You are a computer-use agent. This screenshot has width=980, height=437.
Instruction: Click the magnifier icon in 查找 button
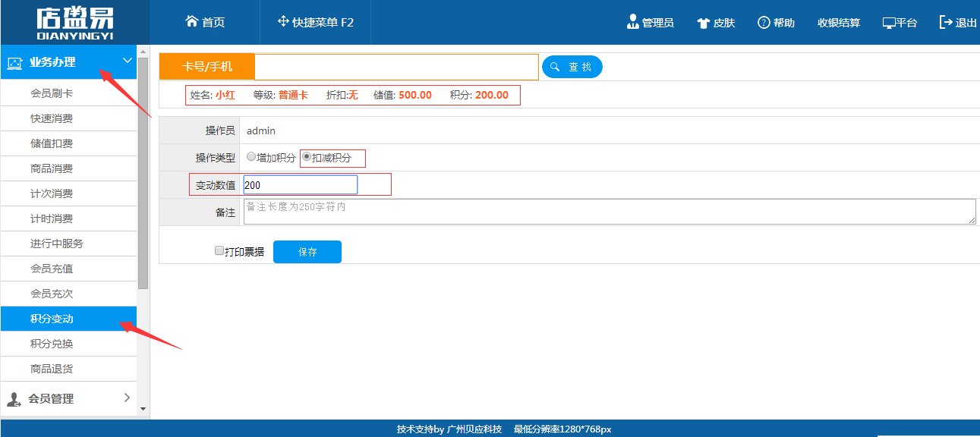pos(556,67)
